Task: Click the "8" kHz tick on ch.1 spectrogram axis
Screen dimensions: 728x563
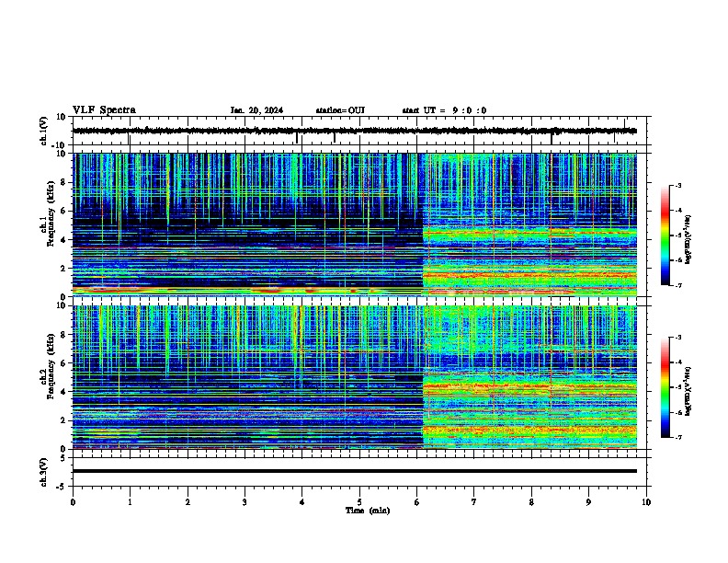Action: click(64, 182)
